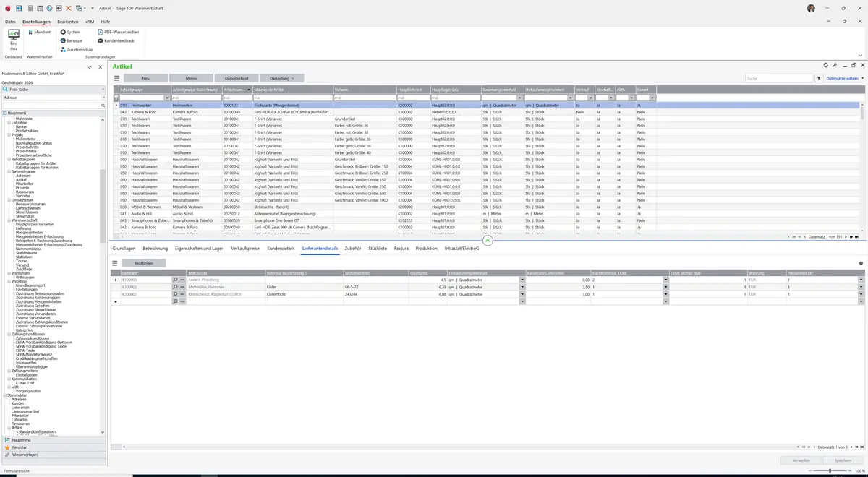Open the xRM ribbon tab
The image size is (868, 477).
pos(90,22)
